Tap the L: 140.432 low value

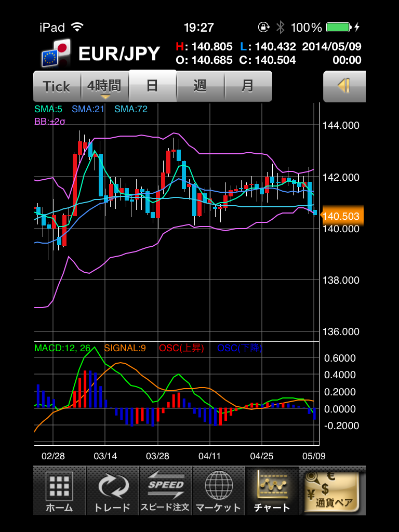pos(268,46)
